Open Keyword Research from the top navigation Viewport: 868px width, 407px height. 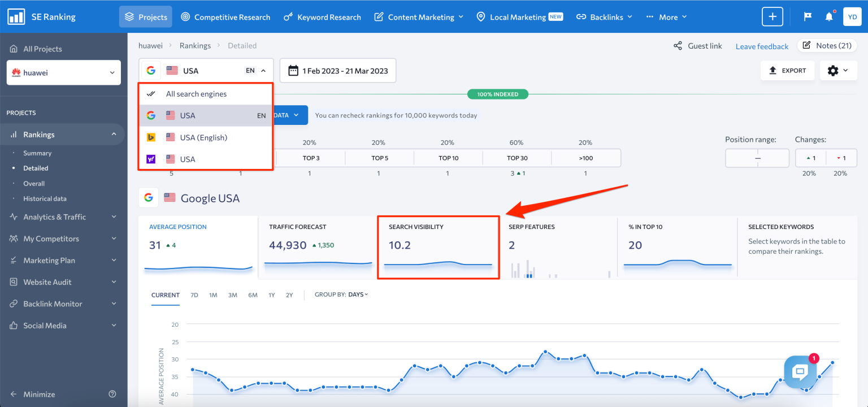322,16
